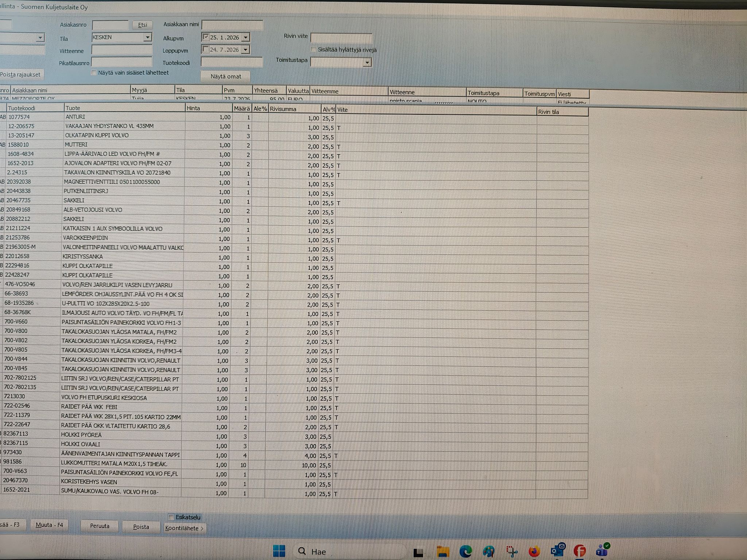Open the Paint app from the taskbar
Image resolution: width=747 pixels, height=560 pixels.
(x=489, y=551)
